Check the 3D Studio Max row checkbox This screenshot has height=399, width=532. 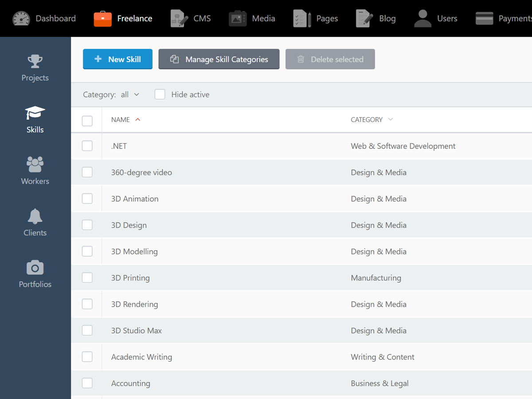pos(87,330)
